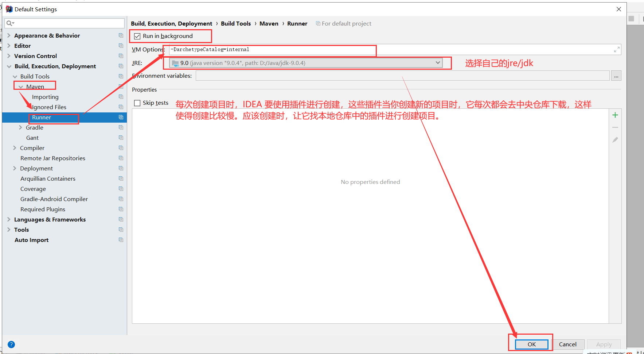
Task: Click the expand VM Options field icon
Action: 617,50
